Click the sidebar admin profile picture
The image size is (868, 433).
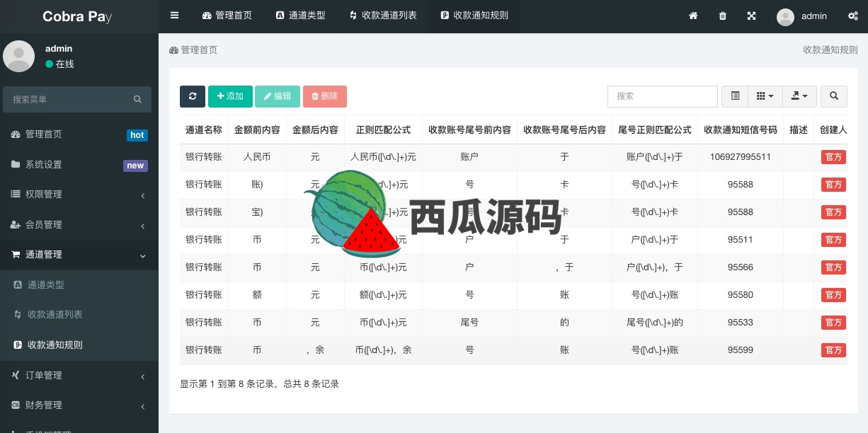tap(19, 56)
